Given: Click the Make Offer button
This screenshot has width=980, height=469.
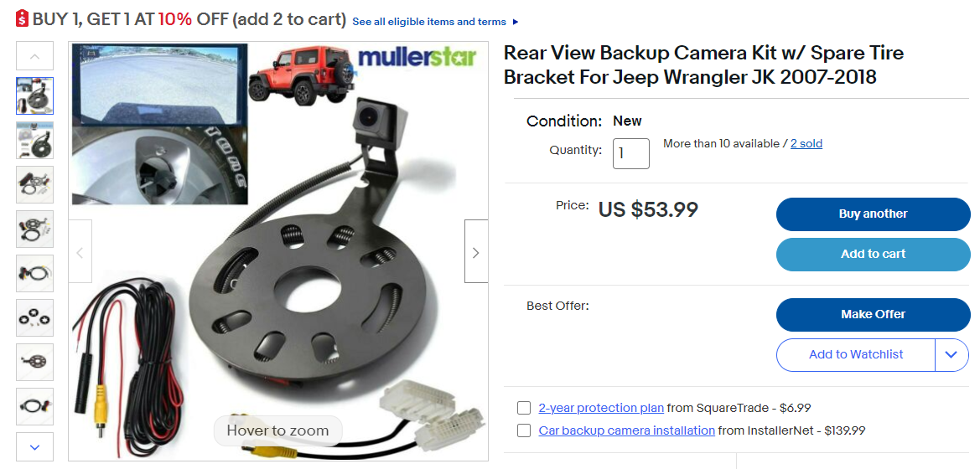Looking at the screenshot, I should click(874, 314).
